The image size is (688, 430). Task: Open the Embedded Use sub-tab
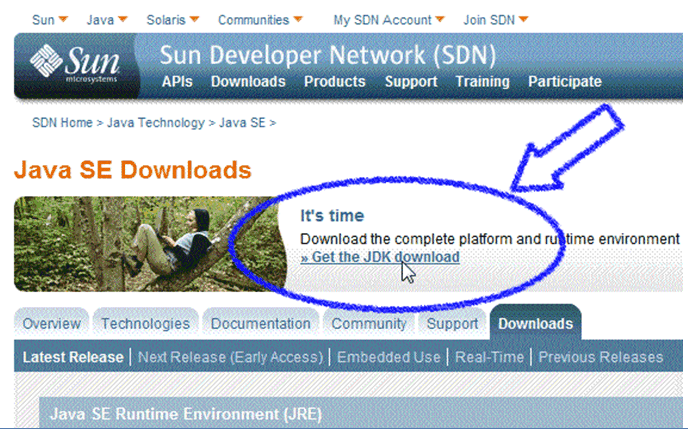[389, 357]
